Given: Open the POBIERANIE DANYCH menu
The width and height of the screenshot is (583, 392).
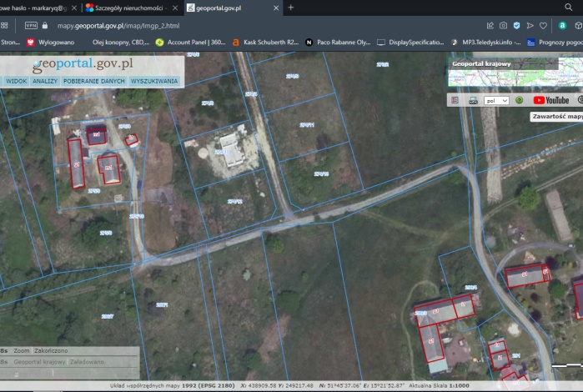Looking at the screenshot, I should coord(93,81).
